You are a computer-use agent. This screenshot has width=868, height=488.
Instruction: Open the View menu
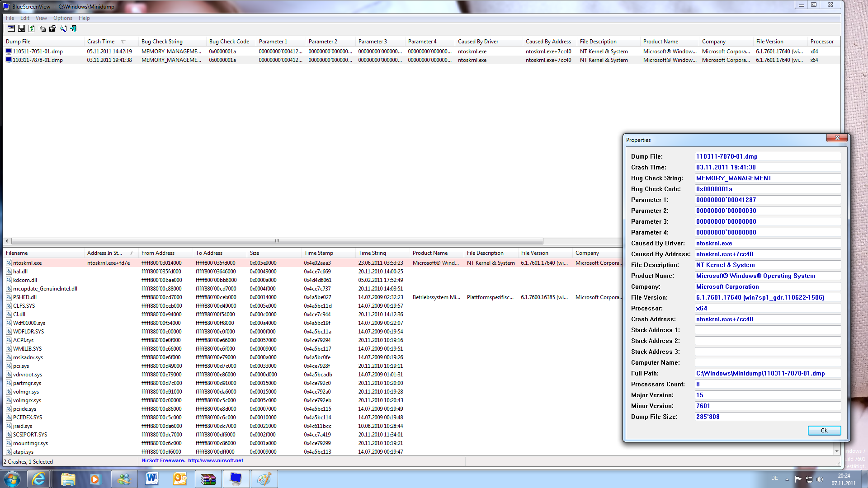click(x=41, y=18)
